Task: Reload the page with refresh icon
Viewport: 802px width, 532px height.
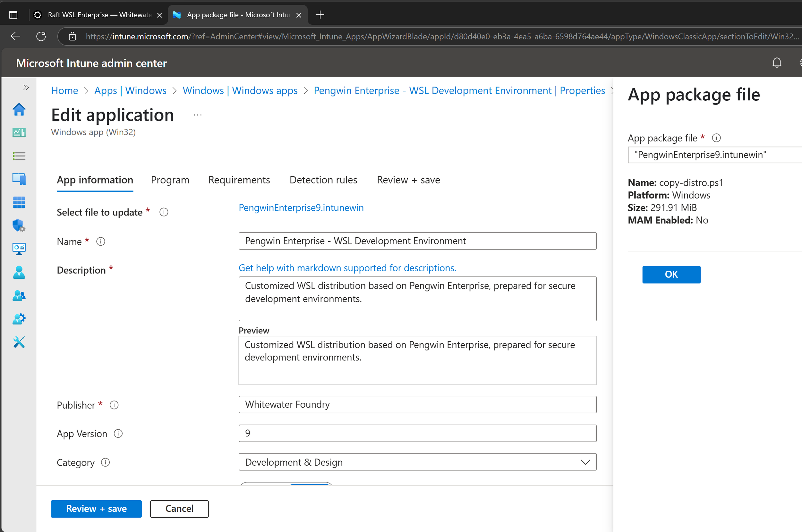Action: pos(41,36)
